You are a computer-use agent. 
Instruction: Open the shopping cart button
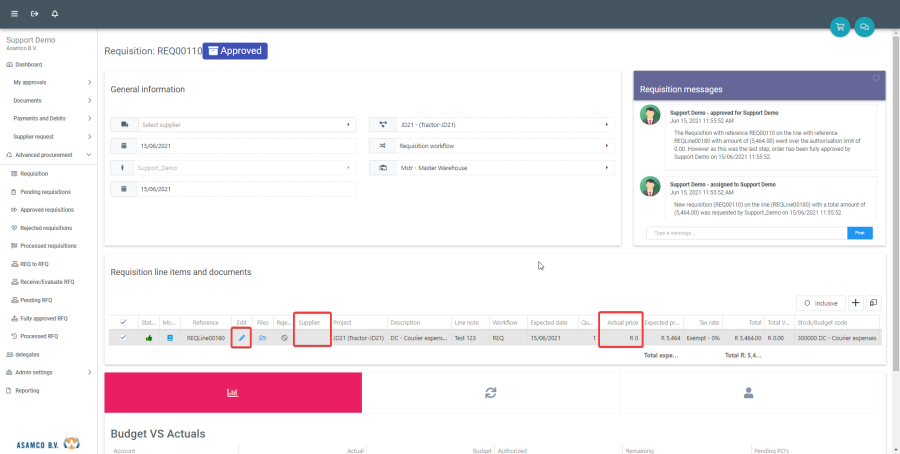coord(839,27)
